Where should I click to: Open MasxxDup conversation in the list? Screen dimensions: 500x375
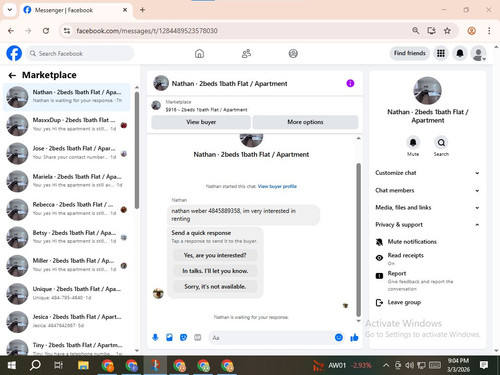click(66, 125)
